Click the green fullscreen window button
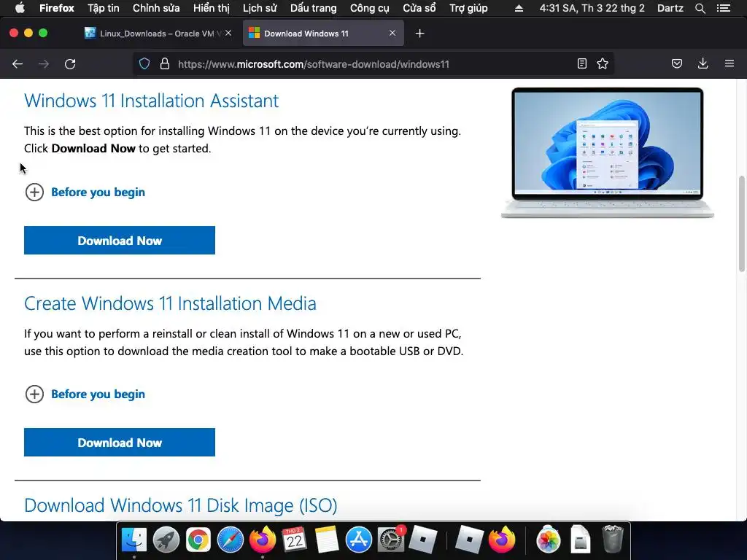Image resolution: width=747 pixels, height=560 pixels. coord(43,33)
